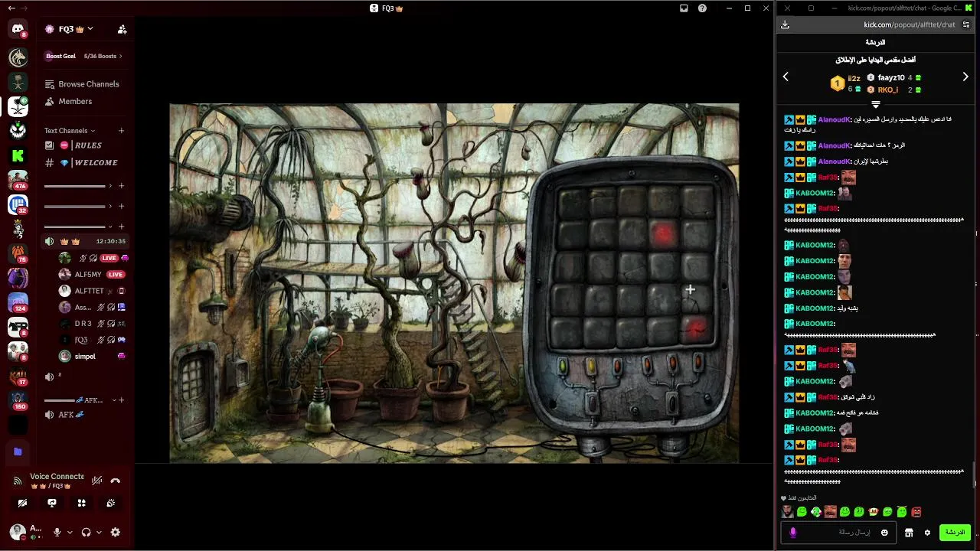This screenshot has width=980, height=551.
Task: Collapse the gifters leaderboard arrow
Action: [876, 104]
